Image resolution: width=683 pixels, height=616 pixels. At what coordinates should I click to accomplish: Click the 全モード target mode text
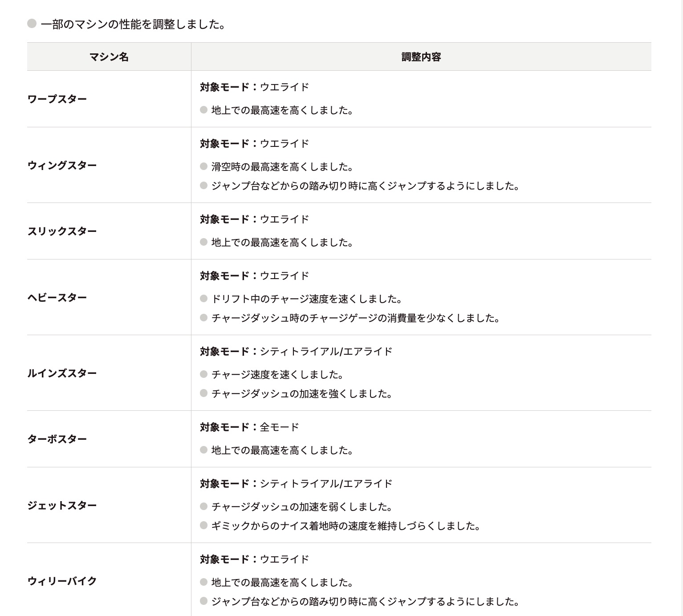[x=279, y=427]
